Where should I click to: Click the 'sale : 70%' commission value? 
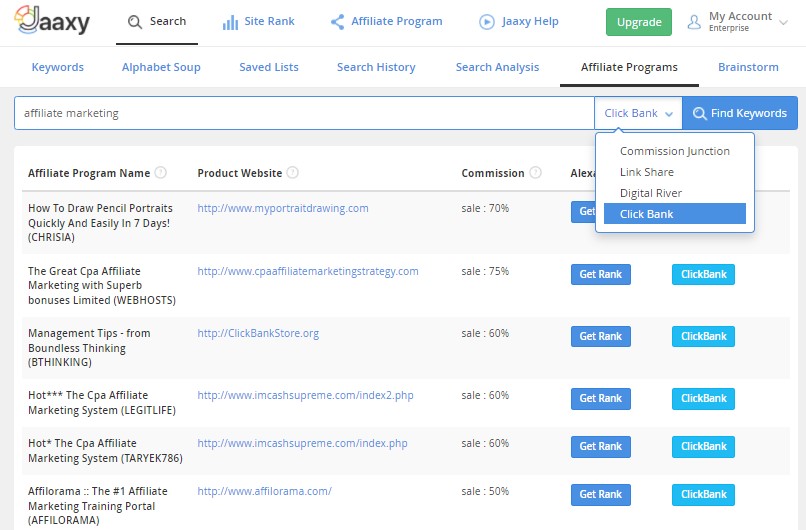point(485,208)
